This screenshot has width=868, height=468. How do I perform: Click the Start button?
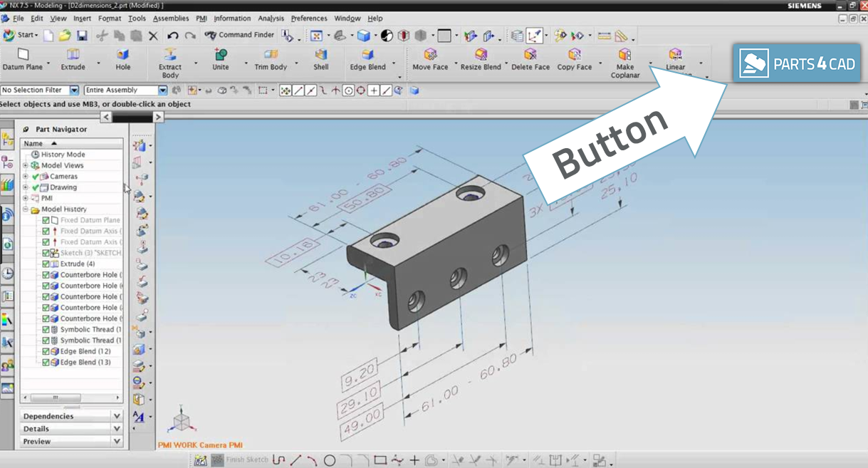[x=20, y=35]
